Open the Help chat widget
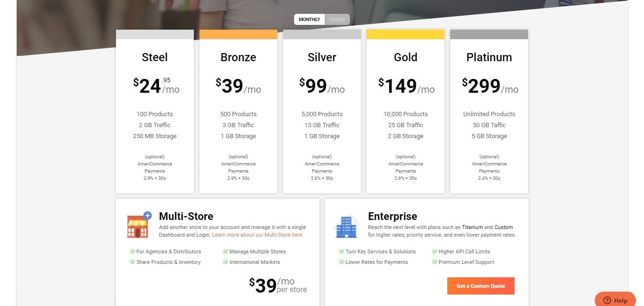 [615, 300]
